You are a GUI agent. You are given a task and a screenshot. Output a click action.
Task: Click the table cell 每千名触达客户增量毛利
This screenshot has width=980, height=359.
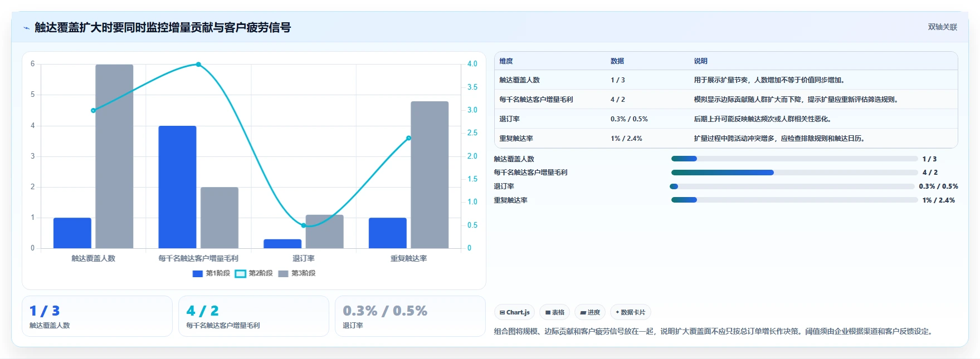click(x=536, y=100)
